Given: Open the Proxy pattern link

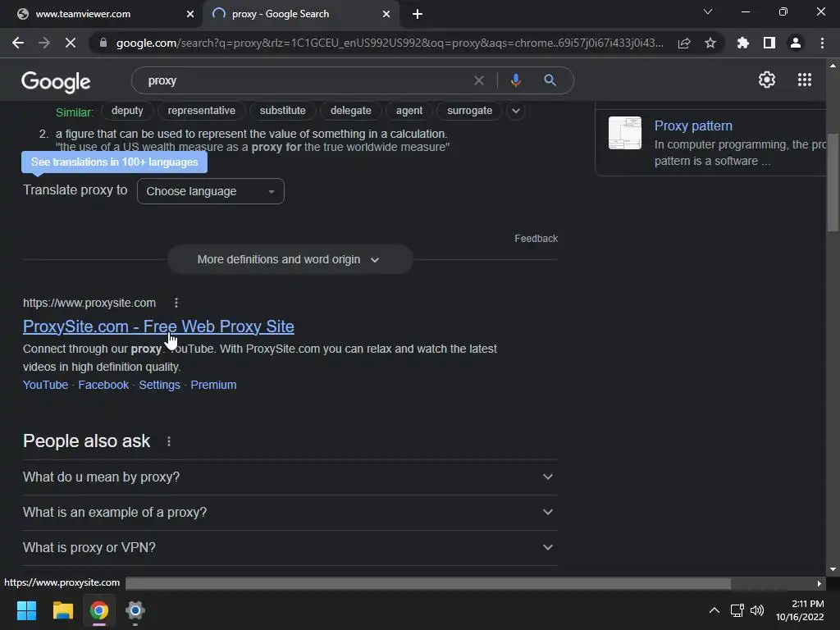Looking at the screenshot, I should click(x=693, y=126).
